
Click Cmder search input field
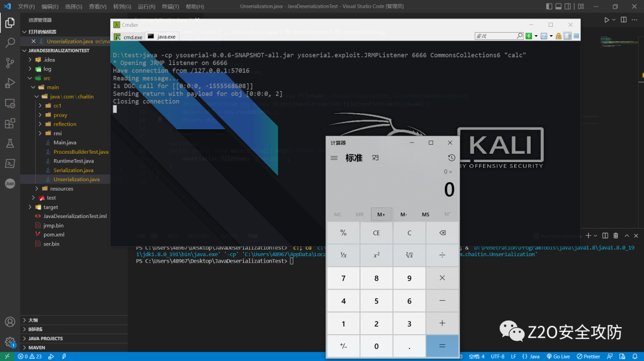coord(496,36)
